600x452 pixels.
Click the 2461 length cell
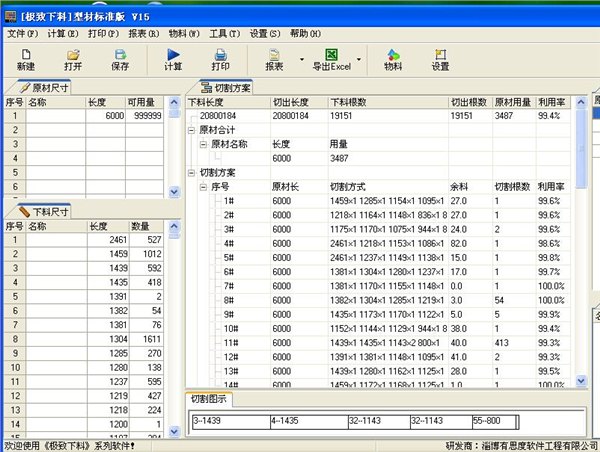(108, 240)
